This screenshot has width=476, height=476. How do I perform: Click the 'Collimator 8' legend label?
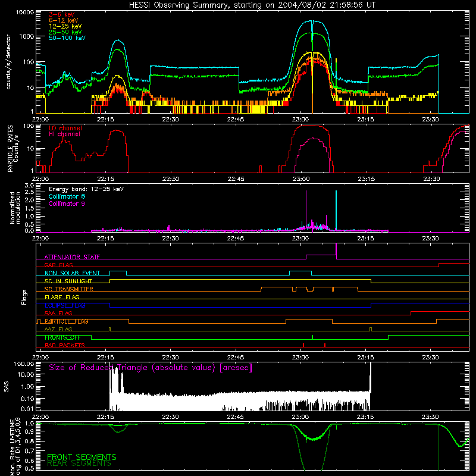[67, 196]
